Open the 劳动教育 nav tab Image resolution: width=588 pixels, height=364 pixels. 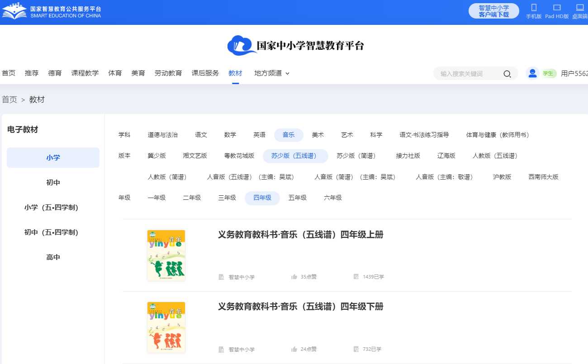168,73
